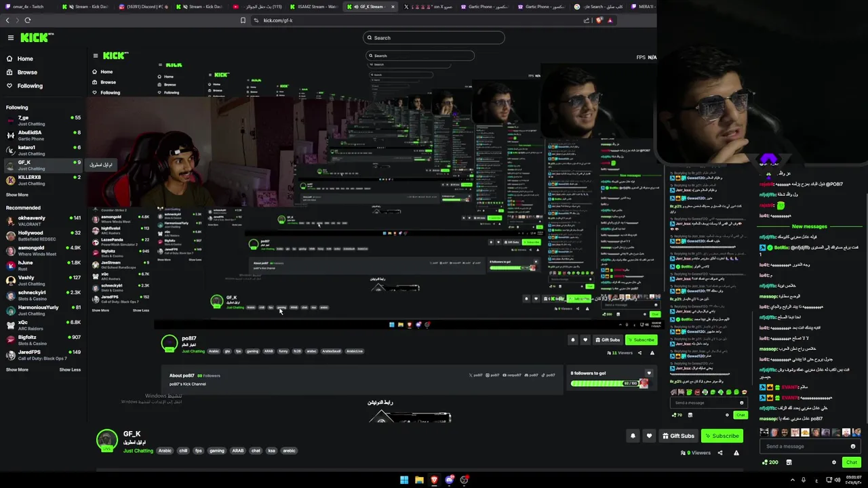Switch to ISAMZ Stream browser tab
This screenshot has width=868, height=488.
313,7
